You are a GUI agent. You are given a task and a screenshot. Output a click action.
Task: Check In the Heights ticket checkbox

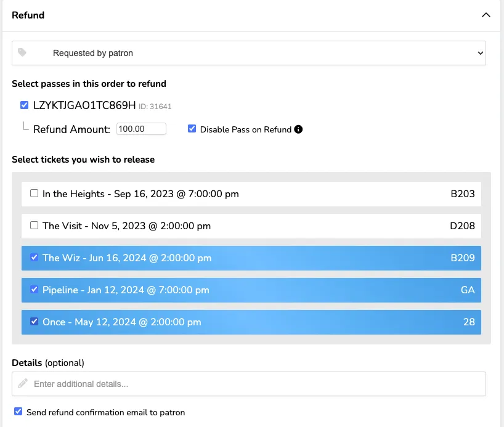pyautogui.click(x=34, y=193)
